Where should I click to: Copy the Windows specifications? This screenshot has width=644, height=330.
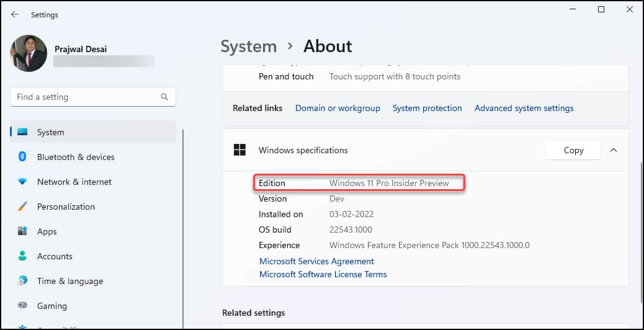coord(573,150)
